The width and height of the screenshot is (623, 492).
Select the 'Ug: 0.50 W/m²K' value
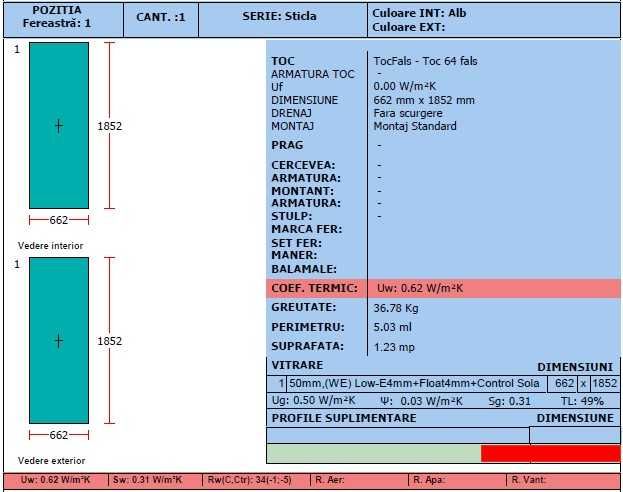pyautogui.click(x=313, y=401)
